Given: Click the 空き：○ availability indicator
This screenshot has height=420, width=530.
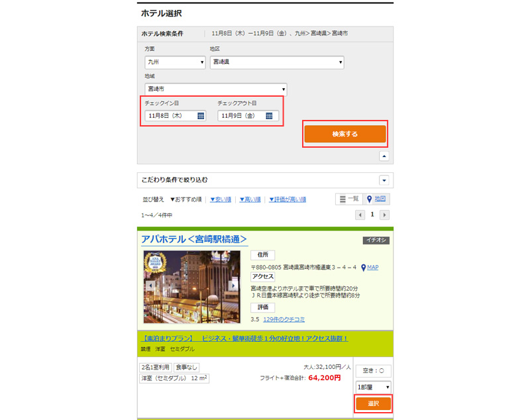Looking at the screenshot, I should pyautogui.click(x=373, y=371).
